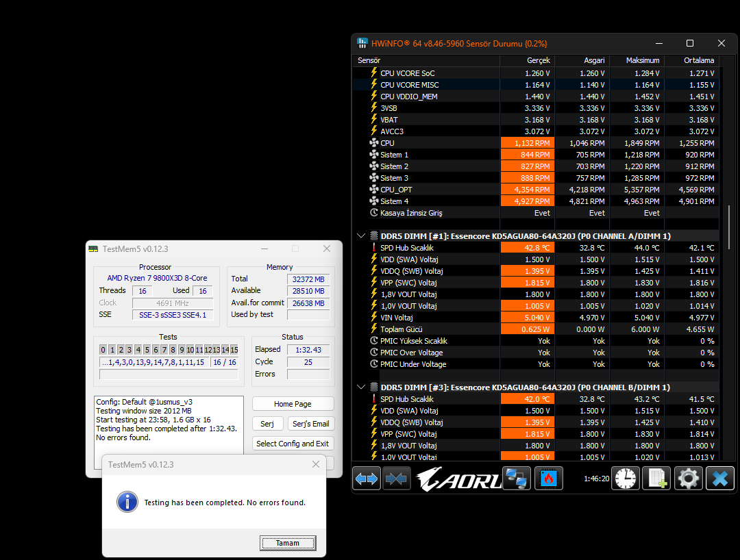This screenshot has width=740, height=560.
Task: Click the AMD Ryzen 7 9800X3D 8-Core label
Action: coord(157,278)
